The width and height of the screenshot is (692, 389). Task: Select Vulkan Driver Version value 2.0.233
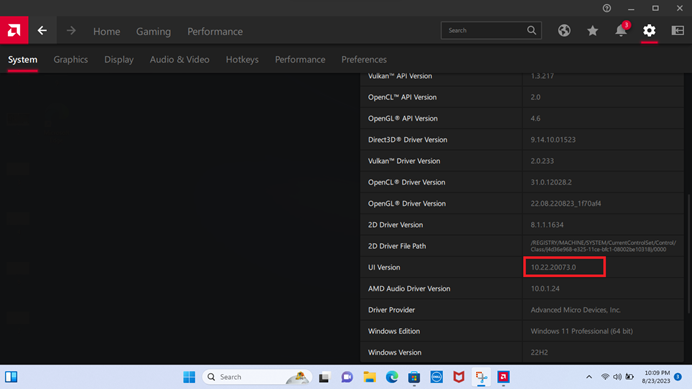point(542,161)
